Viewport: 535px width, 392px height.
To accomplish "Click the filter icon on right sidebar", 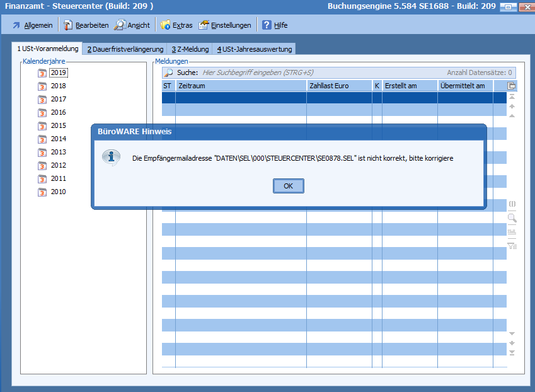I will coord(512,246).
